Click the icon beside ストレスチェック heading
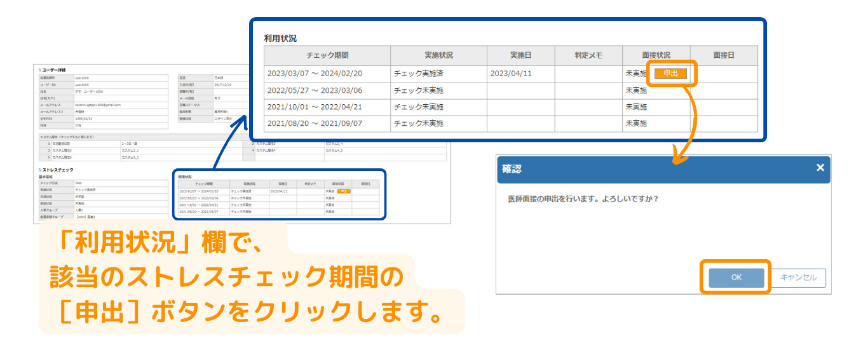Viewport: 868px width, 350px height. point(39,170)
